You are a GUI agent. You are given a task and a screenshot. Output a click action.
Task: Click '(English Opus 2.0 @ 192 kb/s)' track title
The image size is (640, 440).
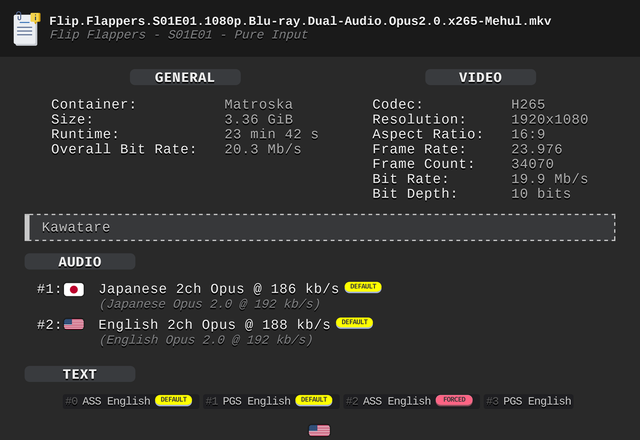[x=206, y=340]
